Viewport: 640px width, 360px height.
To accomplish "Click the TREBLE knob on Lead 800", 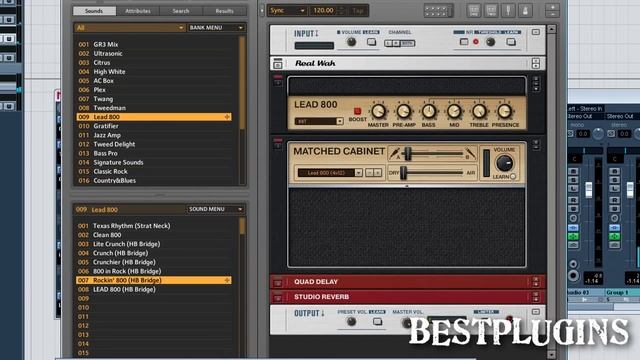I will [x=479, y=111].
